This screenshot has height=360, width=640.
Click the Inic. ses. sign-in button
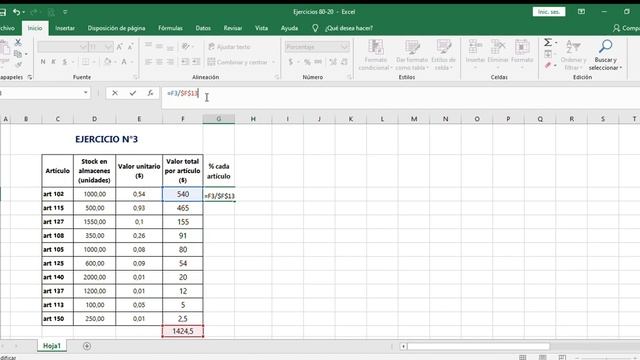pyautogui.click(x=549, y=12)
